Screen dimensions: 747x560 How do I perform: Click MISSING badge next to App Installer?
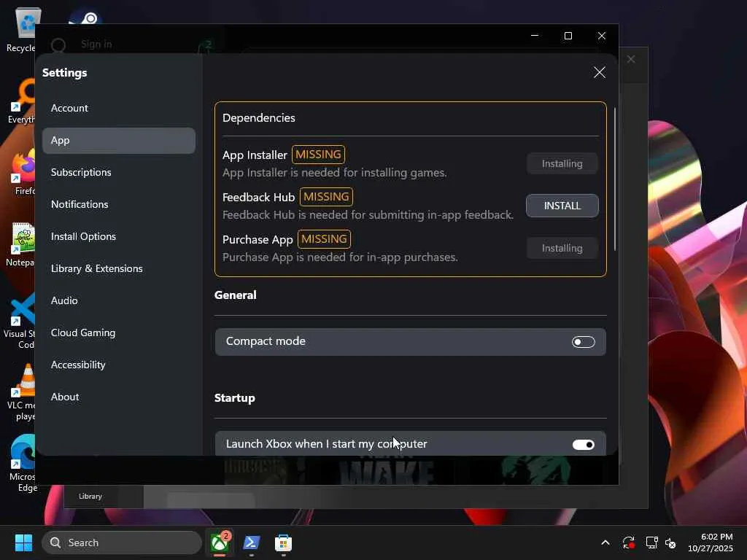pyautogui.click(x=318, y=155)
